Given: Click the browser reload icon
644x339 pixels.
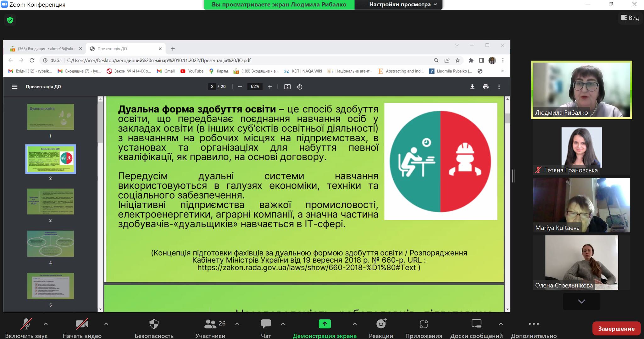Looking at the screenshot, I should (32, 60).
